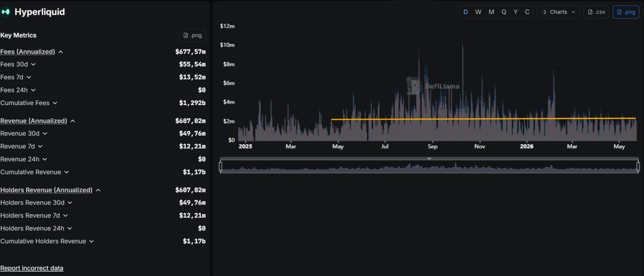Click the $677,57m annualized fees value

(190, 52)
